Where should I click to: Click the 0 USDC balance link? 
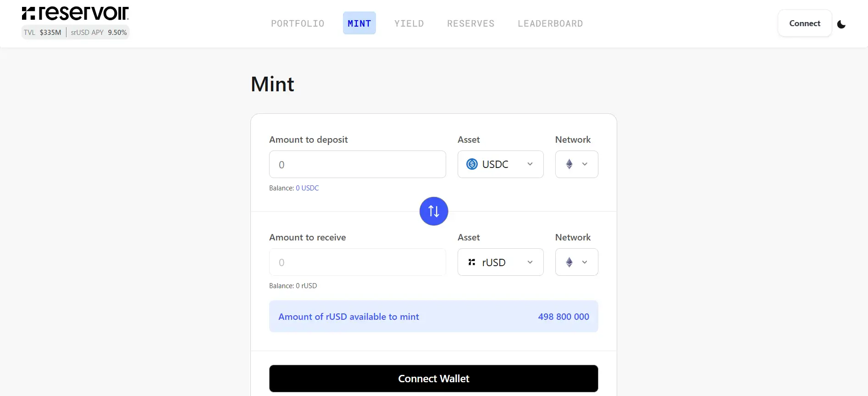coord(307,188)
